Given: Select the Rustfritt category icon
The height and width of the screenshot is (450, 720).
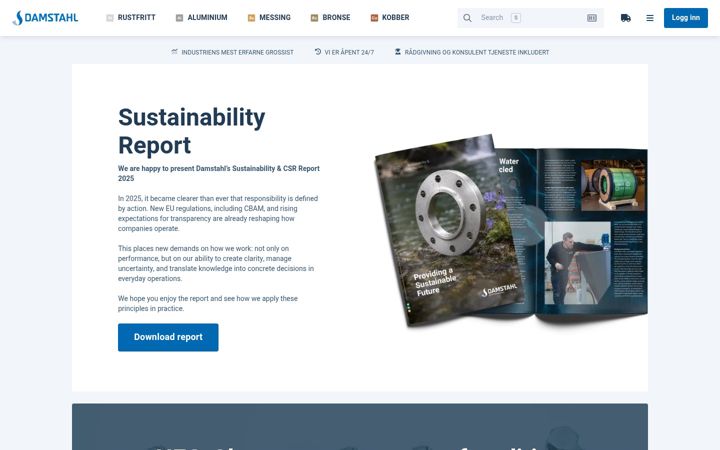Looking at the screenshot, I should coord(110,18).
